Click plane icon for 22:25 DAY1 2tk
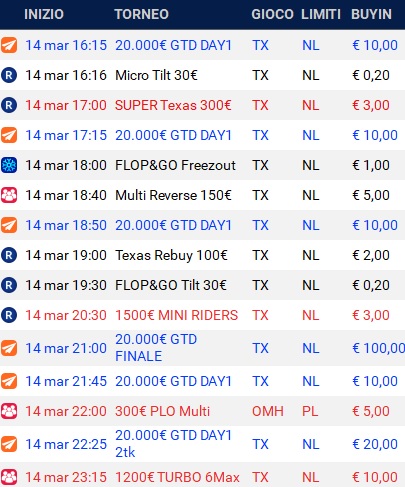Image resolution: width=405 pixels, height=487 pixels. point(9,444)
